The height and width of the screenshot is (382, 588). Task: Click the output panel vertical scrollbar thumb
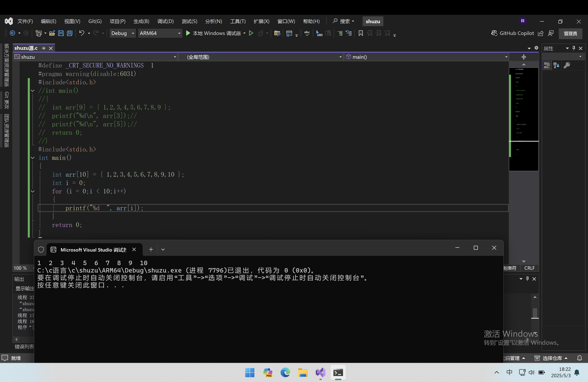pyautogui.click(x=535, y=313)
